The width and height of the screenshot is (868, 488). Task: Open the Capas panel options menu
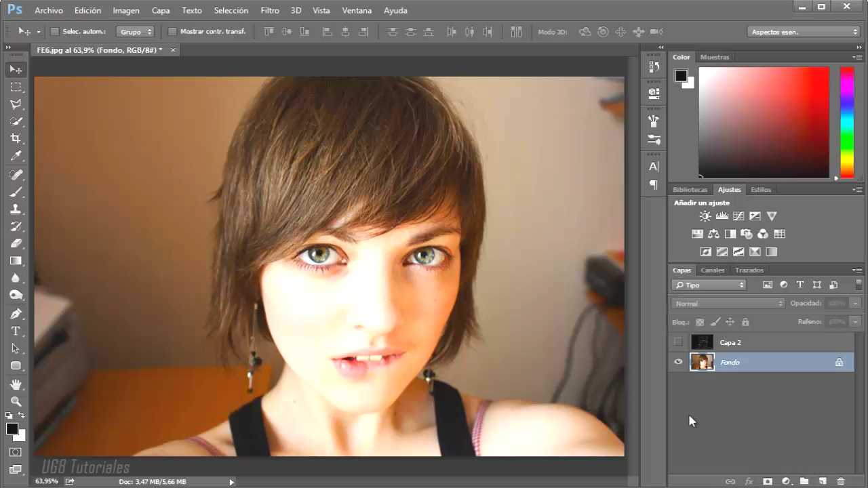[857, 270]
